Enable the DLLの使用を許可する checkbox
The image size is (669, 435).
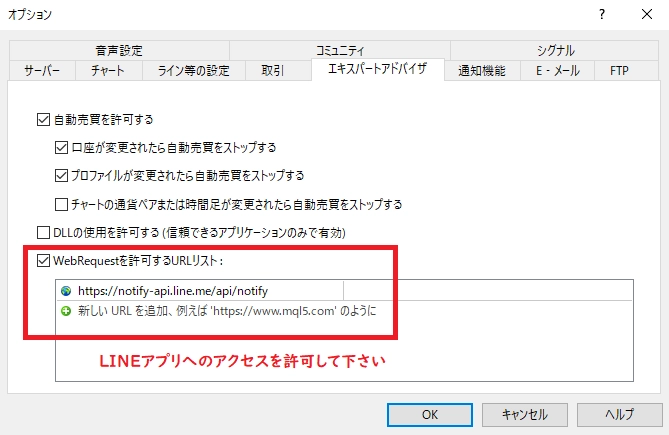[44, 232]
